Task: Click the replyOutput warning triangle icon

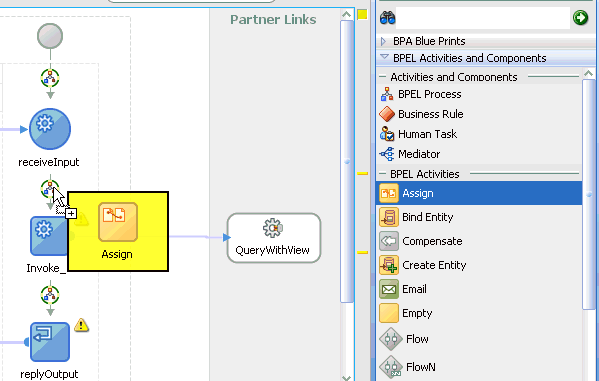Action: tap(81, 325)
